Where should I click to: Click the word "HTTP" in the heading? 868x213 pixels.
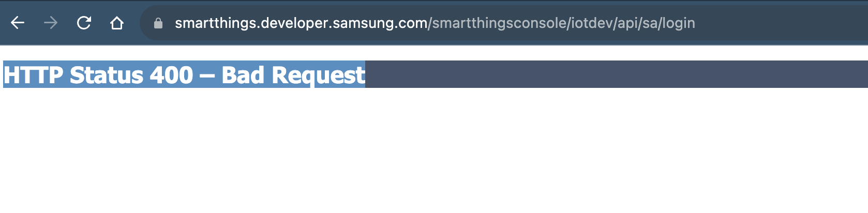(x=33, y=74)
